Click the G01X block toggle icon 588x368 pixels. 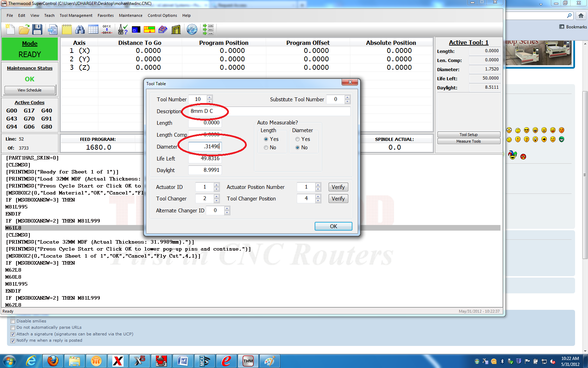[x=107, y=29]
